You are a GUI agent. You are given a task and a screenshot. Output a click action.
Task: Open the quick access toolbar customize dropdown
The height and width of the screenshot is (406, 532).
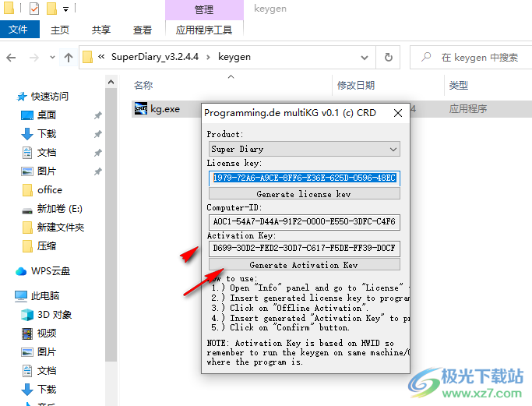(66, 9)
